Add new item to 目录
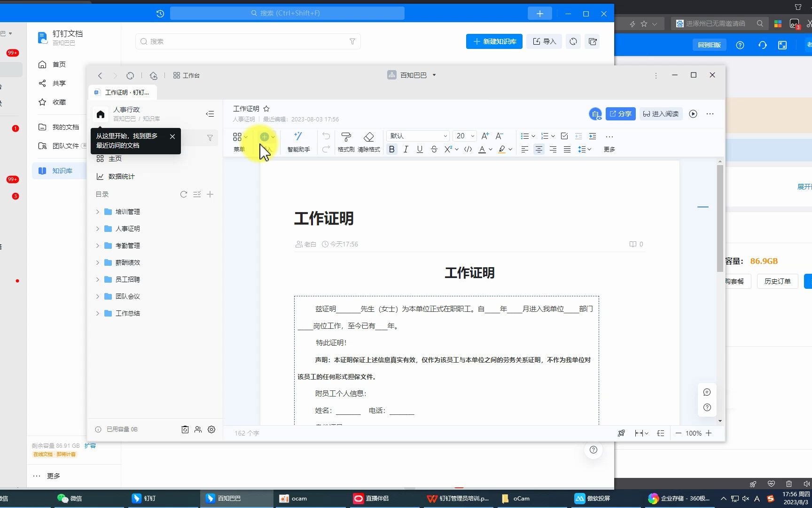This screenshot has height=508, width=812. click(x=210, y=194)
